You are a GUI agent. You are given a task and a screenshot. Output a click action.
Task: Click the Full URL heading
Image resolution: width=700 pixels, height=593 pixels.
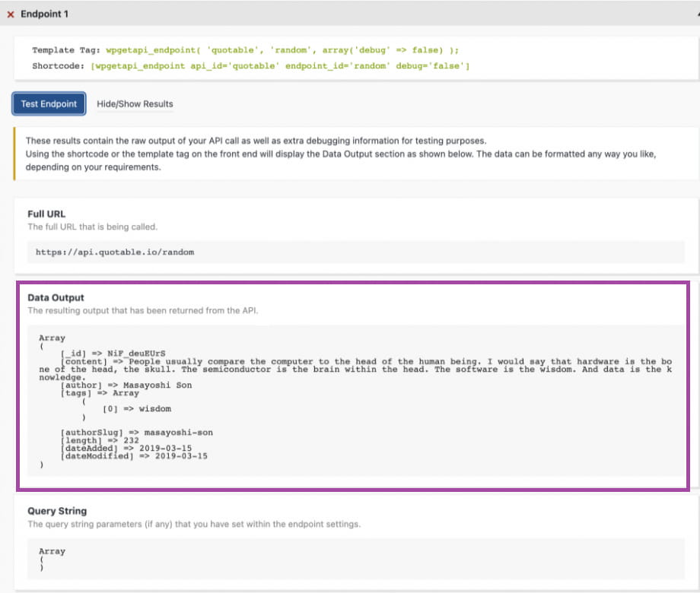(46, 214)
